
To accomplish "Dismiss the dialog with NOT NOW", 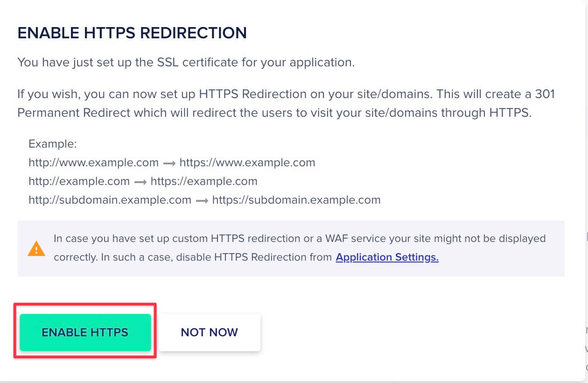I will (x=209, y=332).
